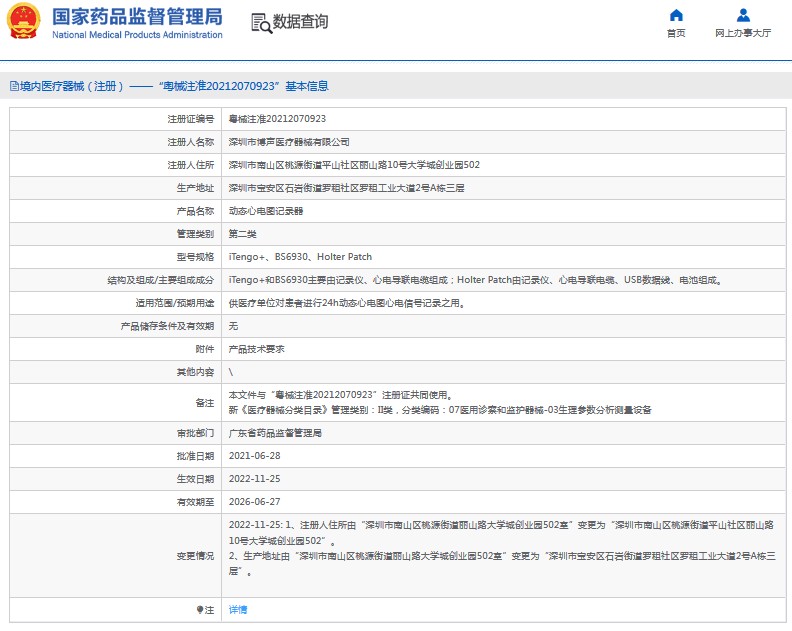Click 首页 navigation label
Viewport: 792px width, 631px height.
pos(676,33)
